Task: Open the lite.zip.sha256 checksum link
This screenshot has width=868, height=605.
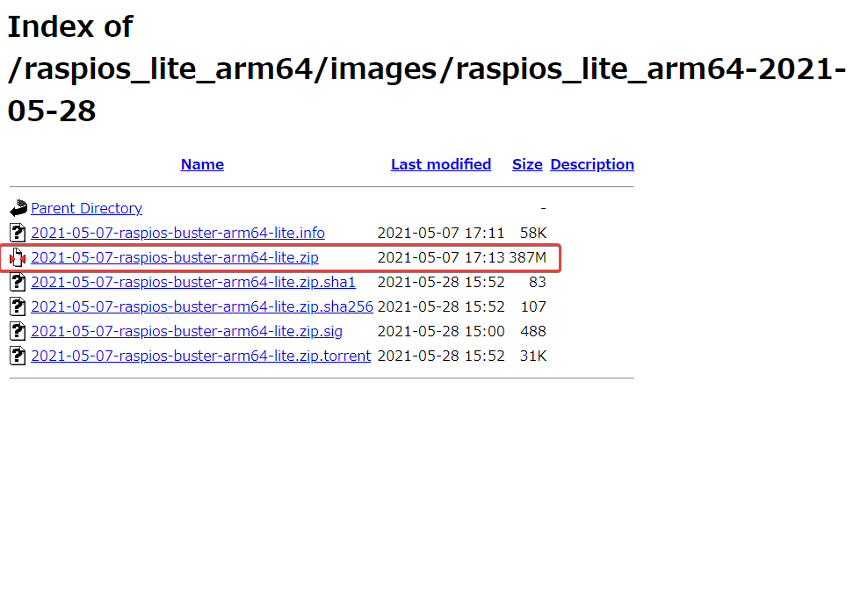Action: 202,306
